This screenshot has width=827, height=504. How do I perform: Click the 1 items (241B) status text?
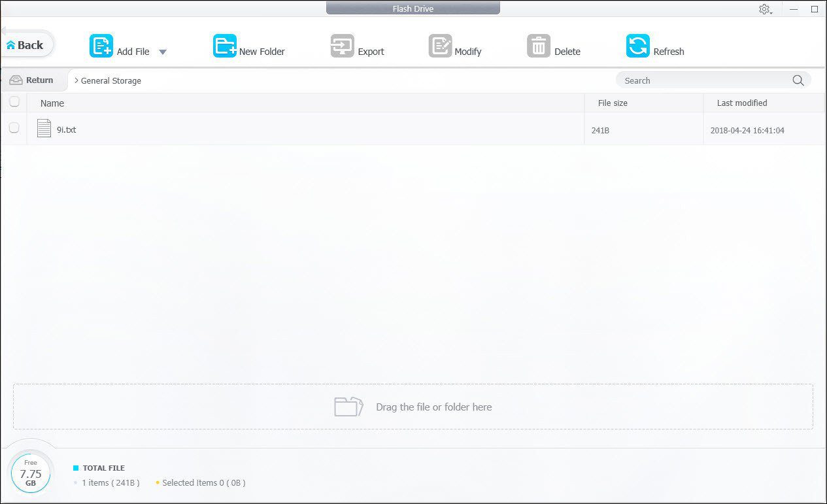click(x=110, y=483)
